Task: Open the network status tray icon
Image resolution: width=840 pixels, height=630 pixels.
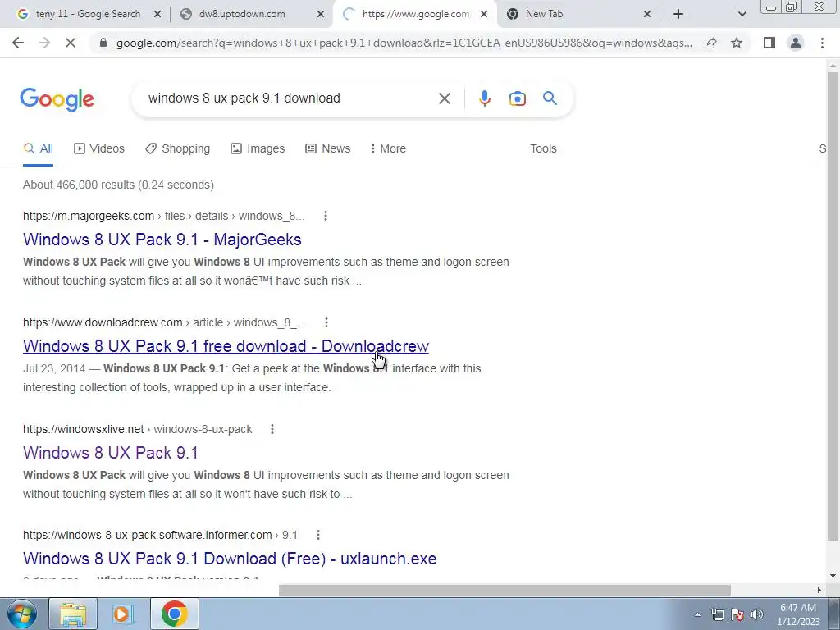Action: coord(717,614)
